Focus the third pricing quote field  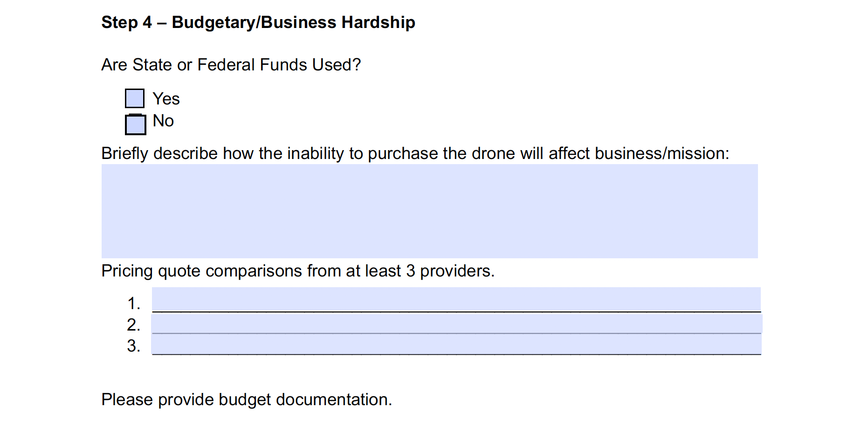coord(456,345)
